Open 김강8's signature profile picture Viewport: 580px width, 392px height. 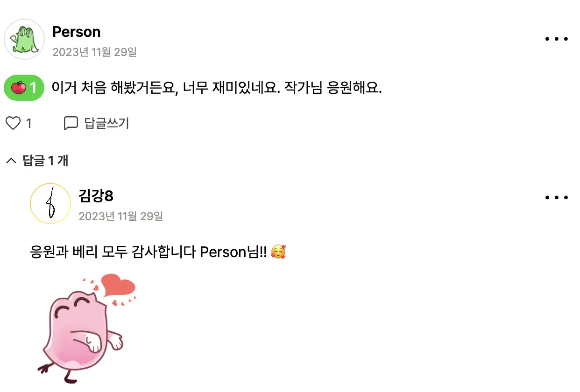[x=50, y=203]
